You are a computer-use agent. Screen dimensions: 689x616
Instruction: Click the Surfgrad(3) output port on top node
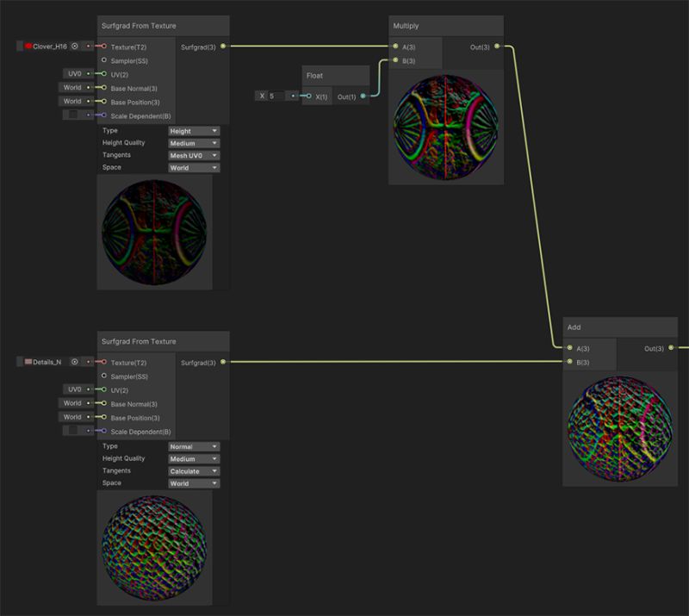[223, 47]
